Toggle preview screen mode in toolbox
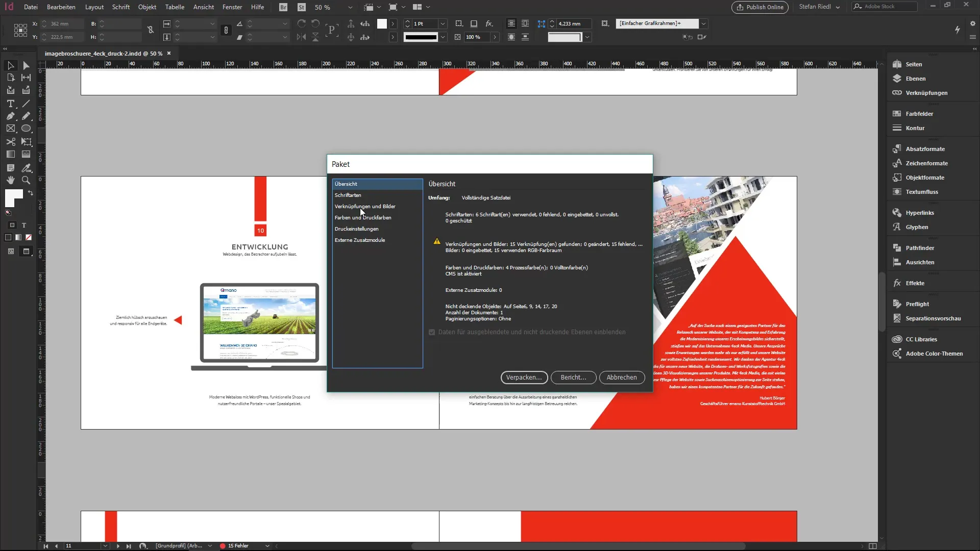Image resolution: width=980 pixels, height=551 pixels. click(26, 251)
